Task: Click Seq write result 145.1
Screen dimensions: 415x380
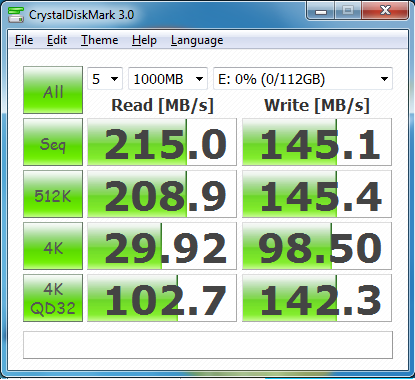Action: point(317,142)
